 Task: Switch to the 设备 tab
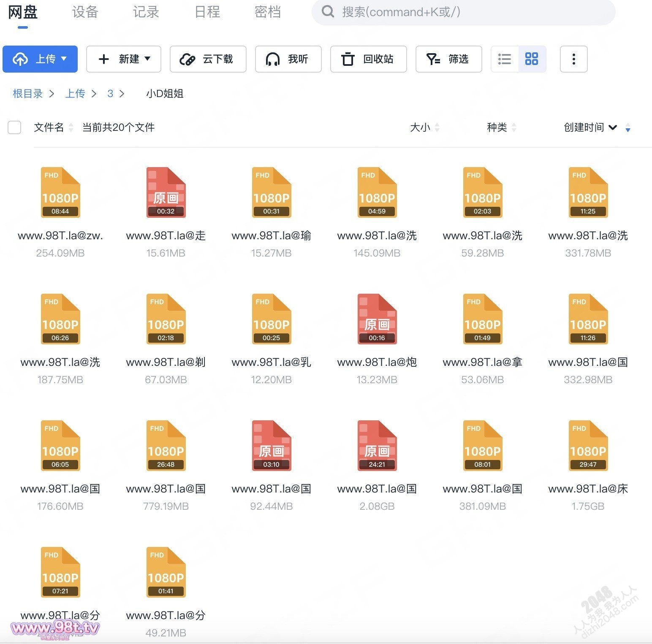[85, 12]
